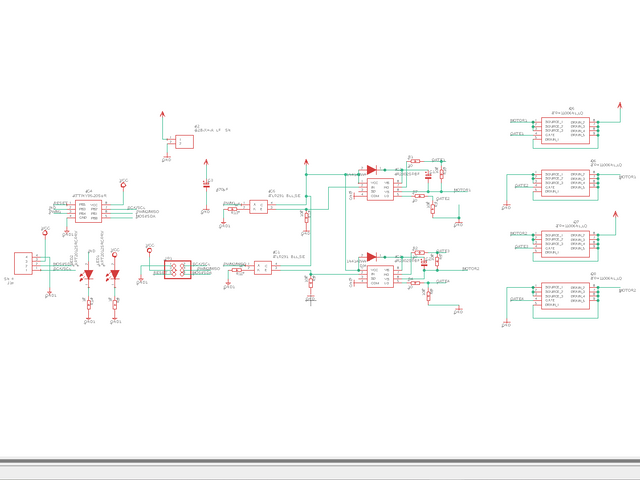Select the lower optocoupler IC1
This screenshot has width=640, height=480.
tap(262, 267)
